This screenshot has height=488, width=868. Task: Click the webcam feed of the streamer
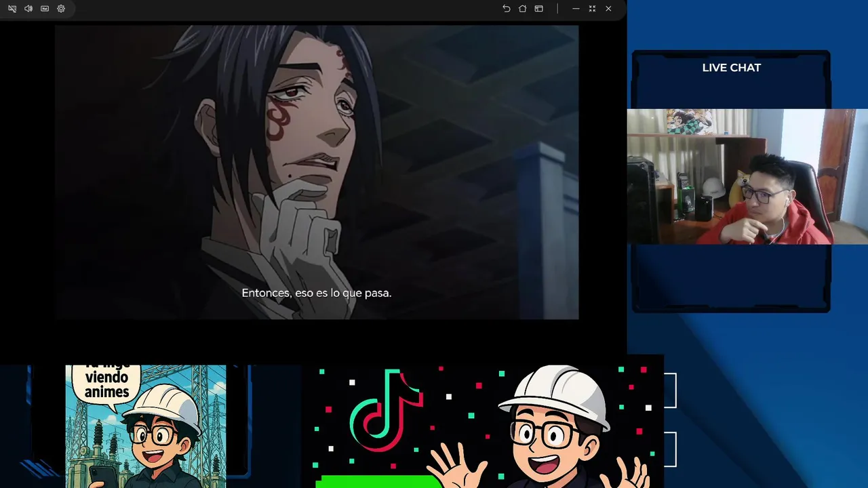(747, 176)
